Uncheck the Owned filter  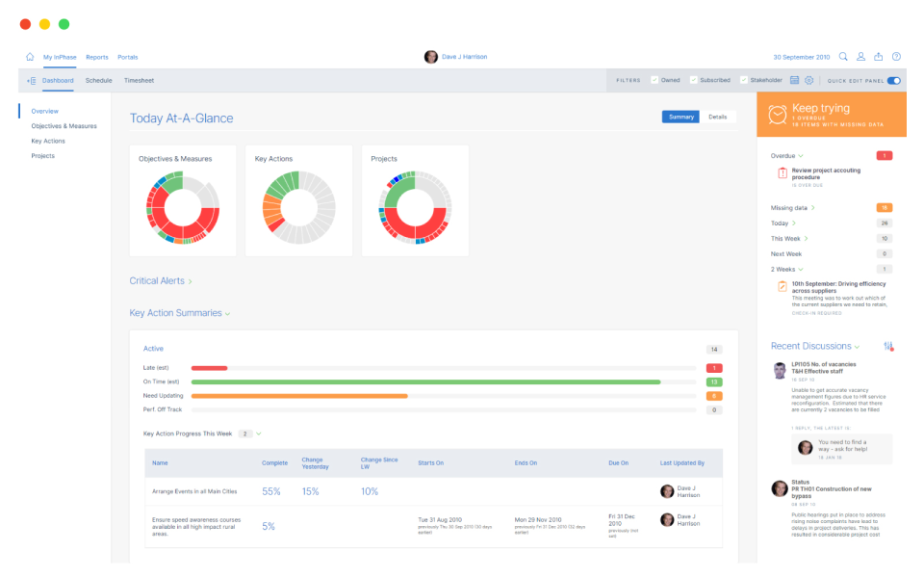coord(654,80)
